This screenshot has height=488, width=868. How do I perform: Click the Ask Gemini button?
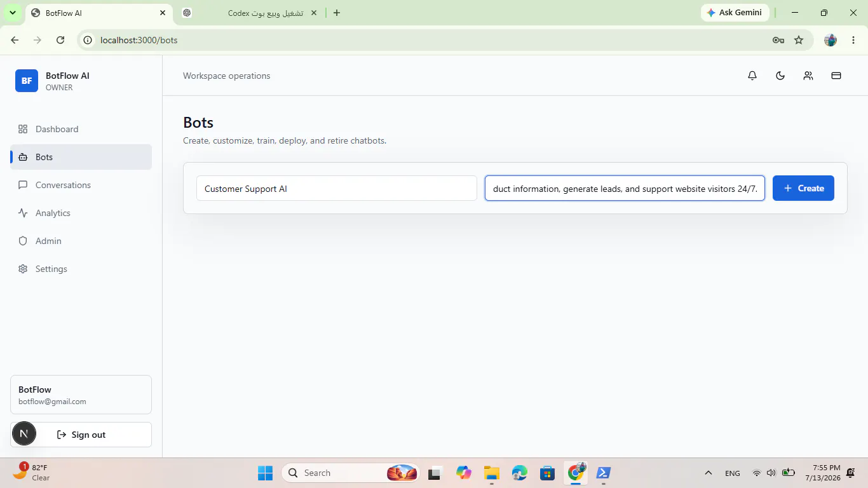pyautogui.click(x=735, y=13)
